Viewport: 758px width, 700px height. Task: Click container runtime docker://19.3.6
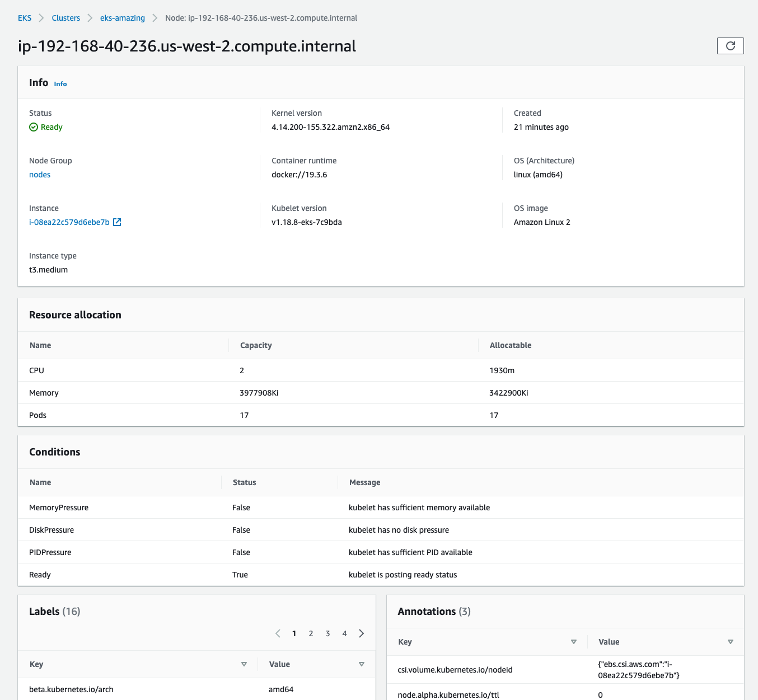click(300, 175)
